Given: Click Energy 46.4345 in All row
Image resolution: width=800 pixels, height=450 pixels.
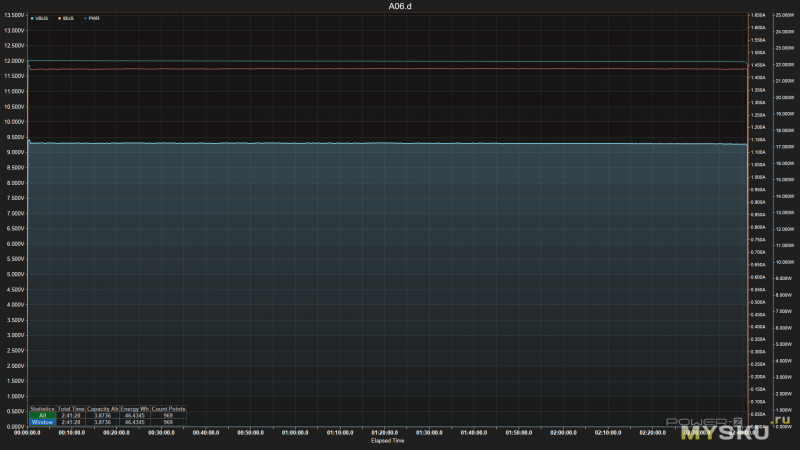Looking at the screenshot, I should 135,415.
